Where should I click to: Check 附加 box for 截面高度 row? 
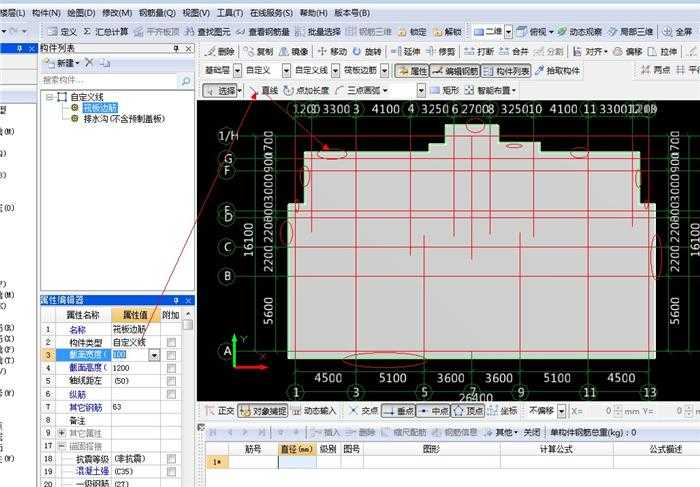tap(171, 368)
